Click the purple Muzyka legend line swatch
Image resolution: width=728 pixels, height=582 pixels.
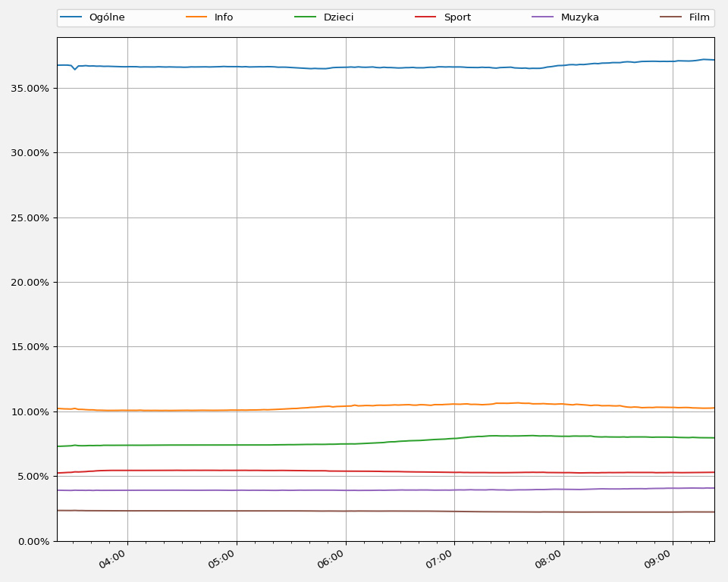[543, 17]
